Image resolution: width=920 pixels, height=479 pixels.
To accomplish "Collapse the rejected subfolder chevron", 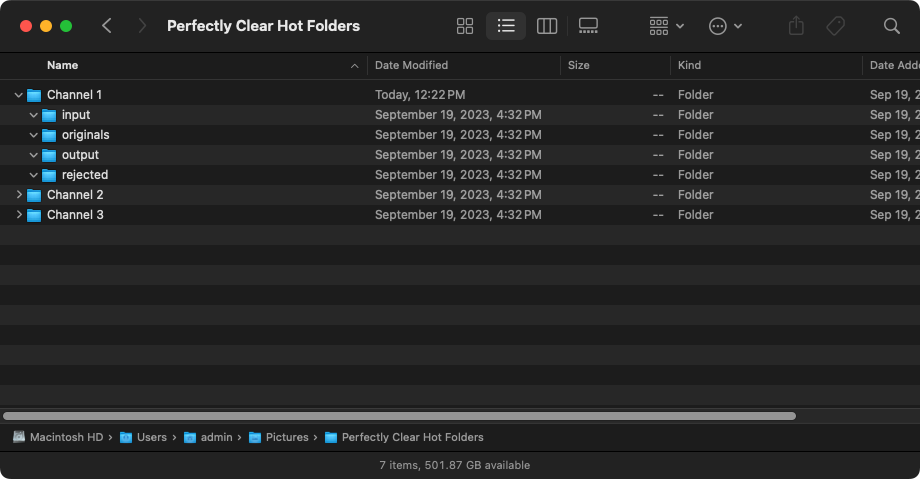I will 33,175.
